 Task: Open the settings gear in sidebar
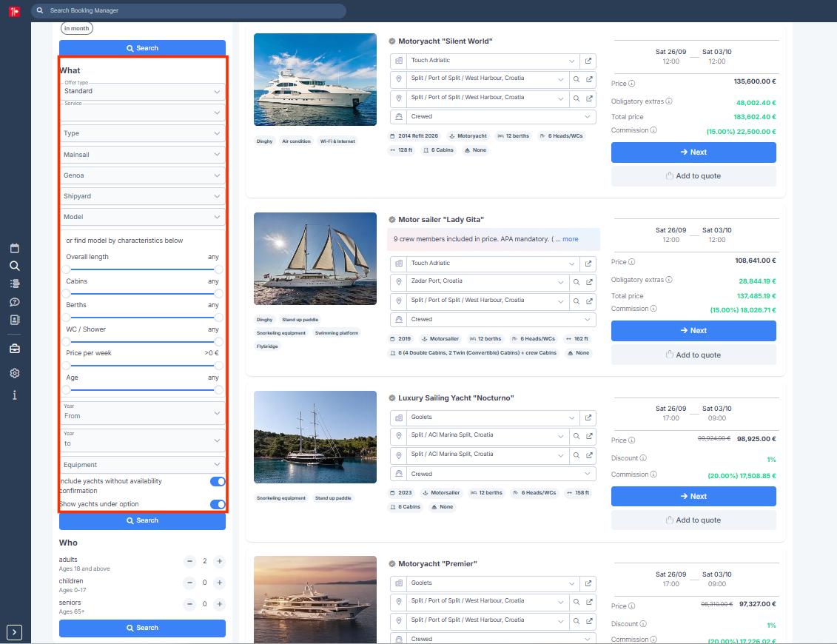tap(14, 373)
